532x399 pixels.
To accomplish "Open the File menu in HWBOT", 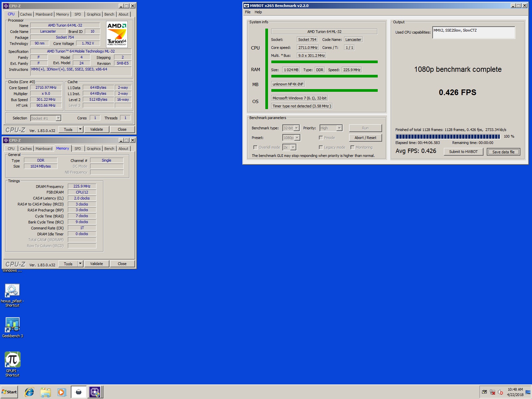I will tap(248, 12).
